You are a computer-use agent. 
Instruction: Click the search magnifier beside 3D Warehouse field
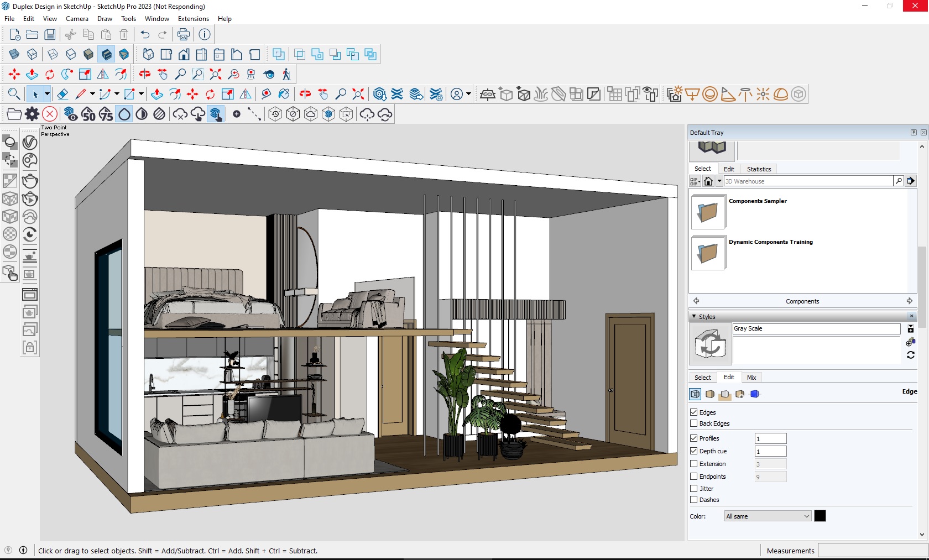coord(899,181)
